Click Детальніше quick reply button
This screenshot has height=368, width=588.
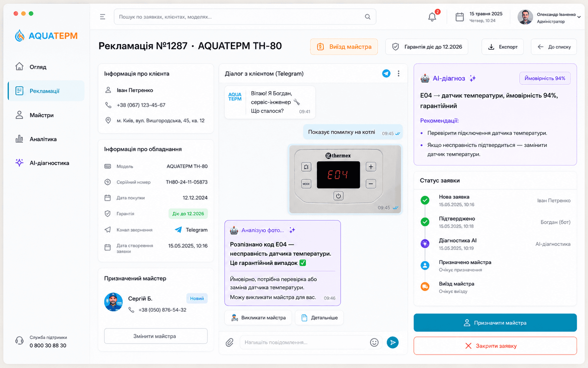319,318
